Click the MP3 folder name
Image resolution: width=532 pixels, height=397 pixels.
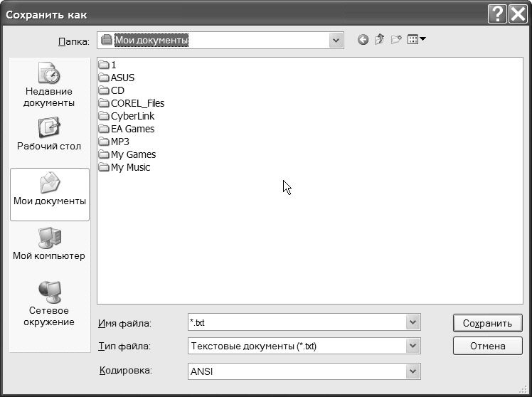[x=119, y=142]
